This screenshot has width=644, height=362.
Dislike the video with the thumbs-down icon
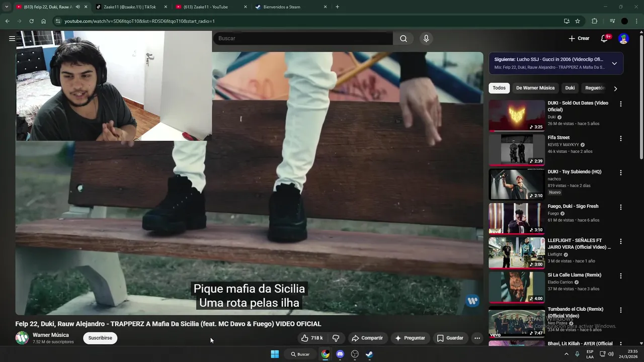(336, 338)
